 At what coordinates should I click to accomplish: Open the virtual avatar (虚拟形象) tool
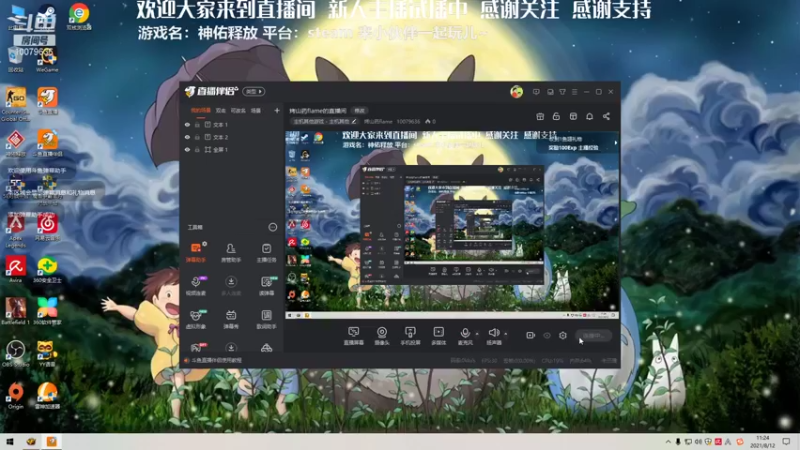[196, 319]
